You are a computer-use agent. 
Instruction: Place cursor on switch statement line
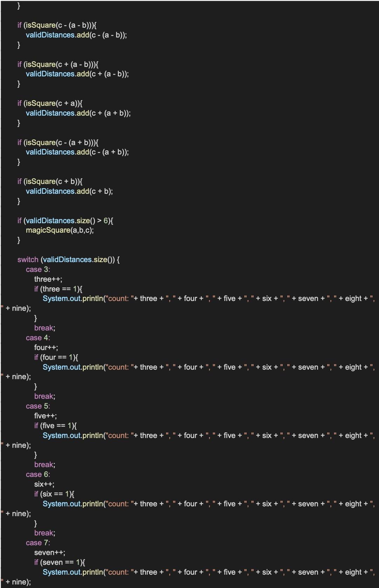68,260
